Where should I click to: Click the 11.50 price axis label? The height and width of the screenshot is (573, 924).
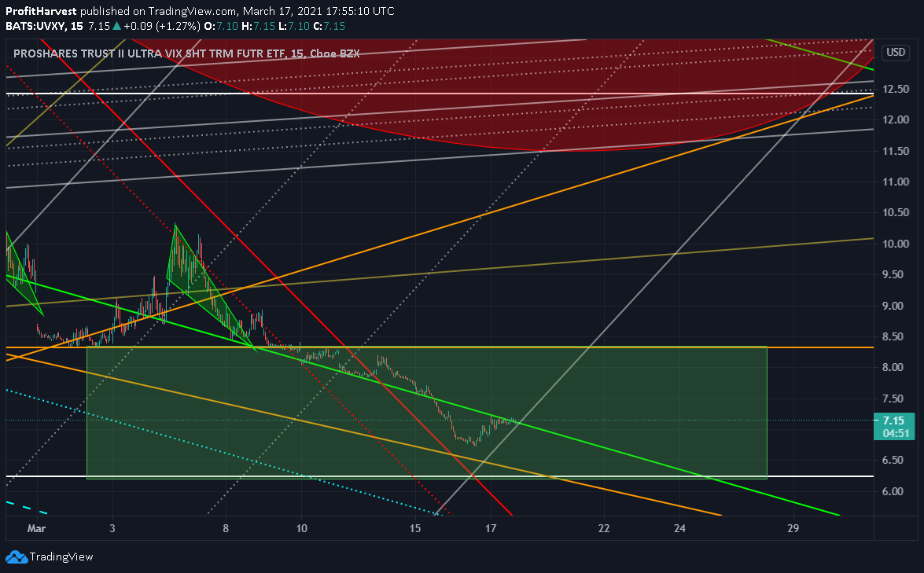coord(896,151)
